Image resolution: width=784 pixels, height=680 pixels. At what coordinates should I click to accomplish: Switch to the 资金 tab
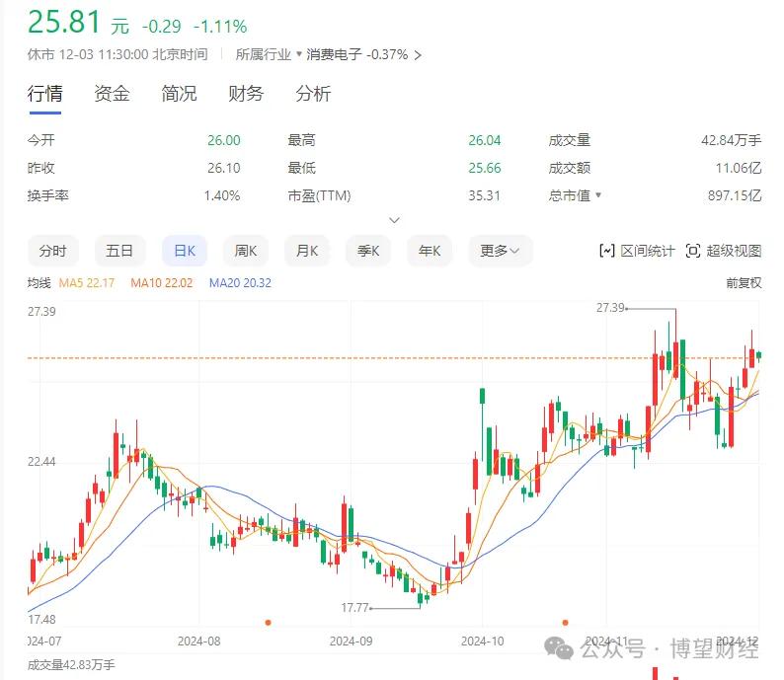tap(112, 94)
